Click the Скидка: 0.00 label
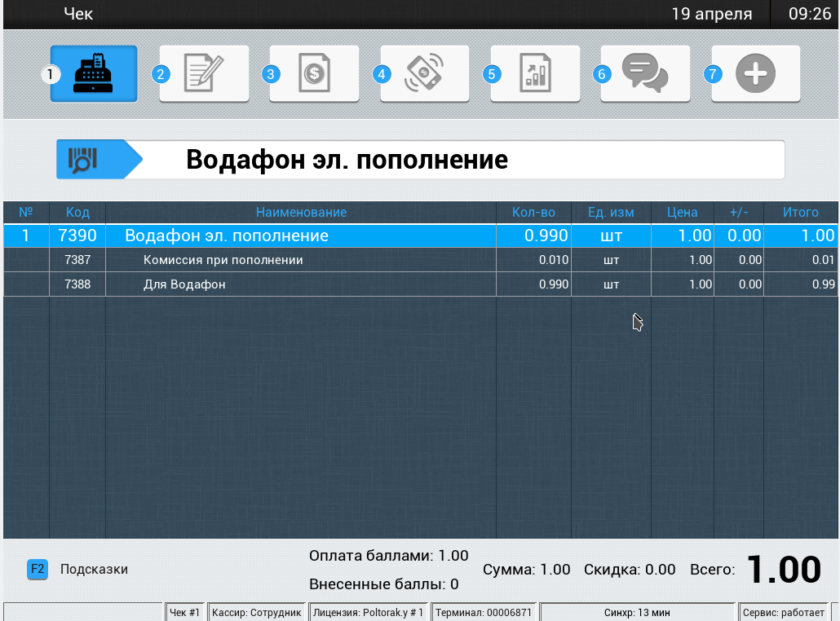The image size is (840, 621). 630,570
